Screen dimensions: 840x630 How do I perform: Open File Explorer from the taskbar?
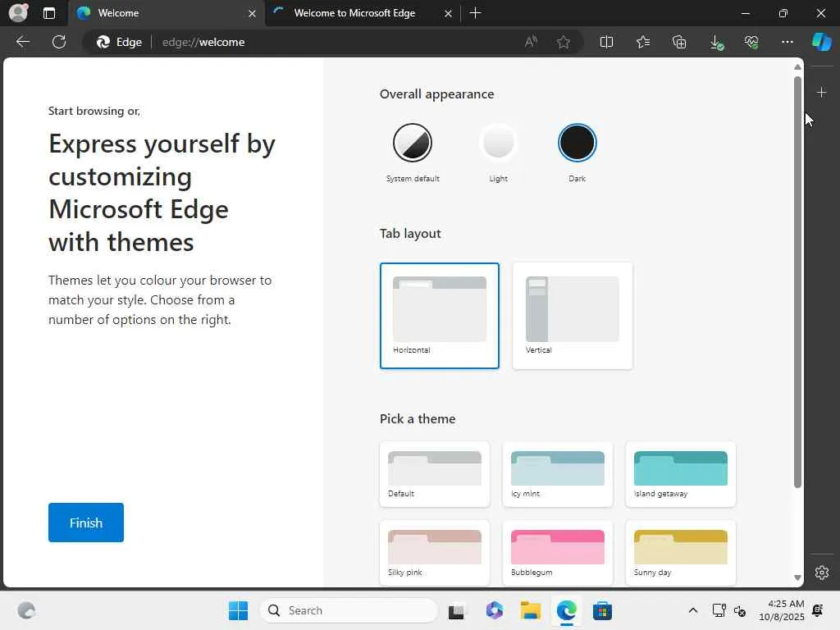coord(531,610)
